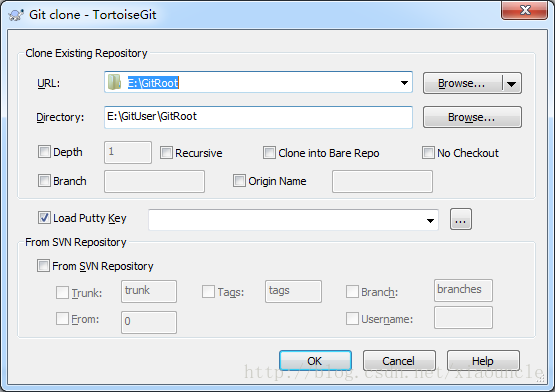Toggle the From revision checkbox

coord(62,318)
